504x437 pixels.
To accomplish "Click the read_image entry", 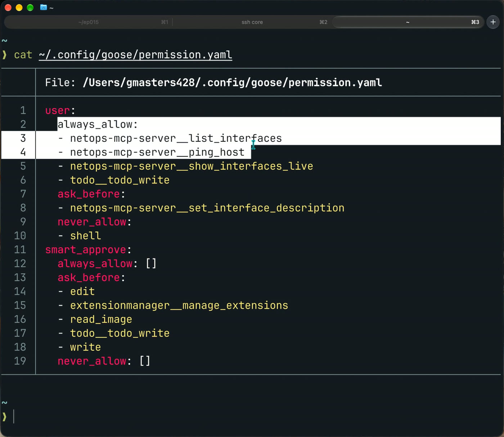I will click(x=101, y=319).
